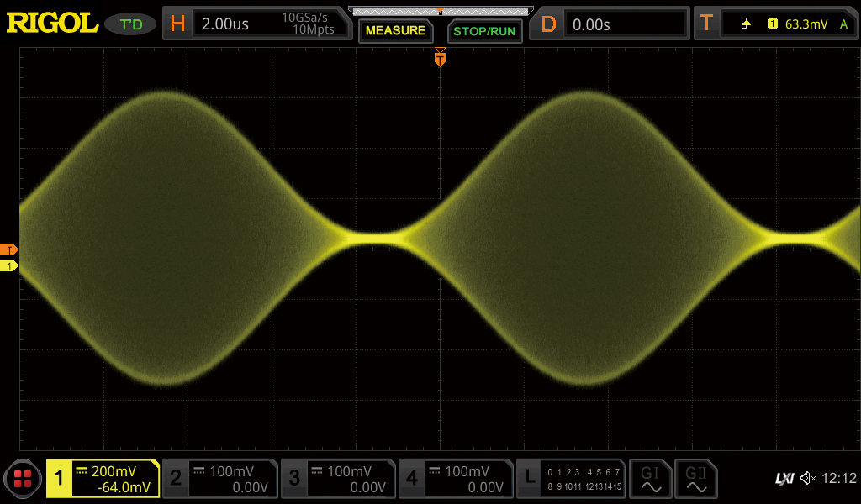861x504 pixels.
Task: Click the RIGOL logo
Action: 53,24
